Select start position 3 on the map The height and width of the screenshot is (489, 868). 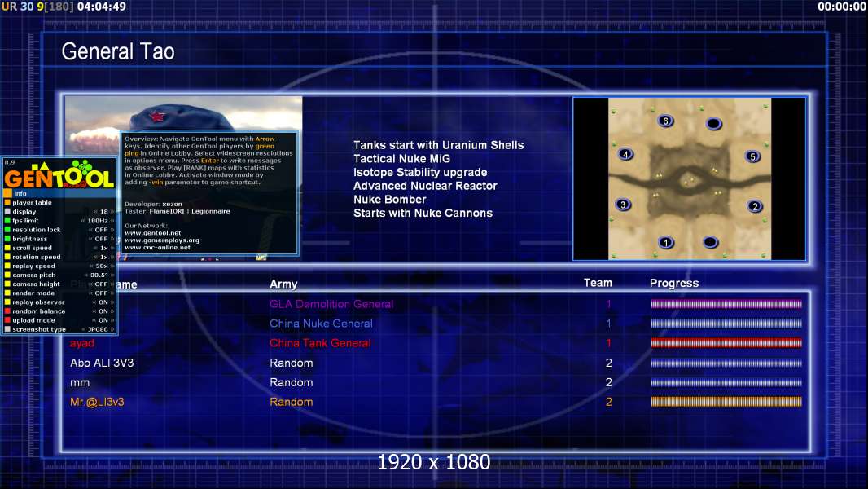623,205
